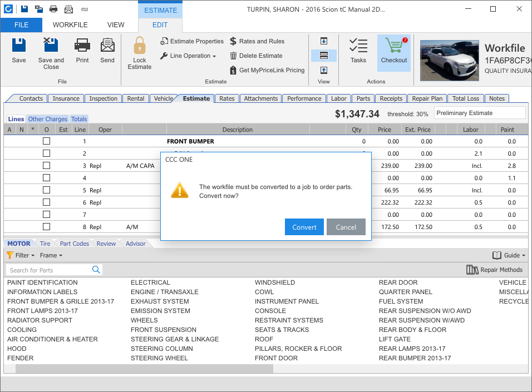
Task: Click quick access print icon in title bar
Action: 53,9
